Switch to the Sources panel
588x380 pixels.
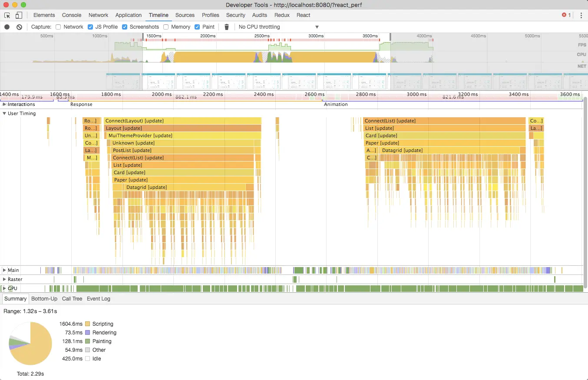185,15
